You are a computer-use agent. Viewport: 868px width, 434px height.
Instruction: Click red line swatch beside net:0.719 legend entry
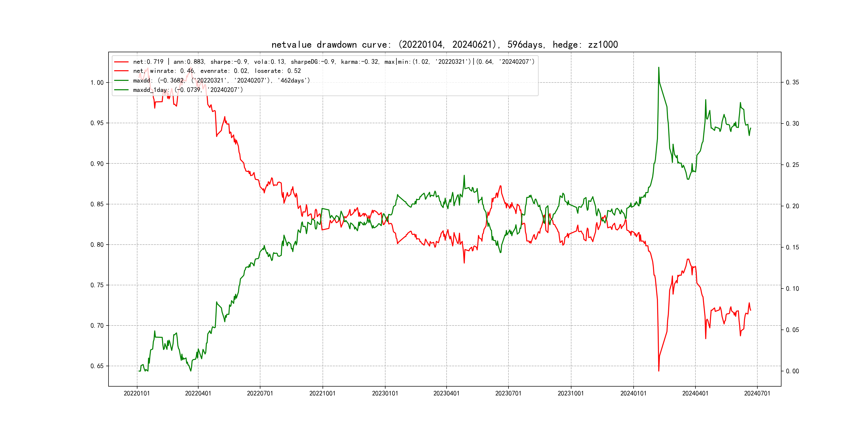point(121,62)
